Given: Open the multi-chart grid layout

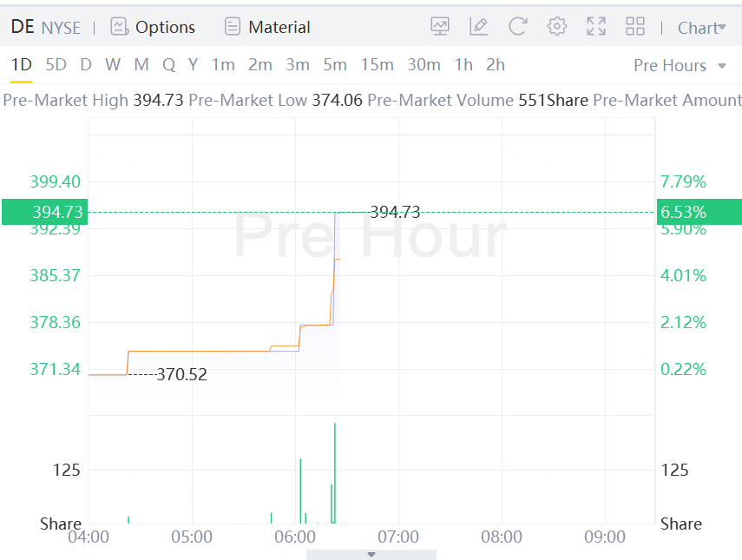Looking at the screenshot, I should (635, 27).
